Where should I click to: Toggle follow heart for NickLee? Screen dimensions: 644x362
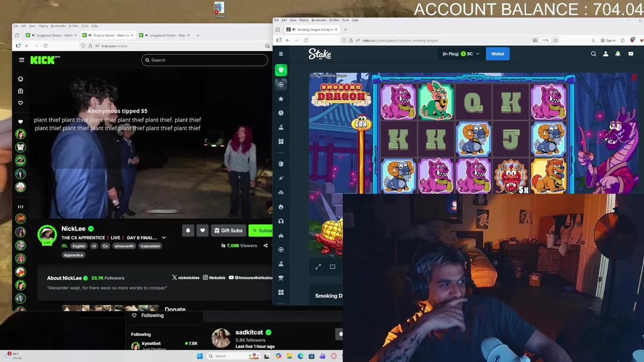(x=203, y=230)
